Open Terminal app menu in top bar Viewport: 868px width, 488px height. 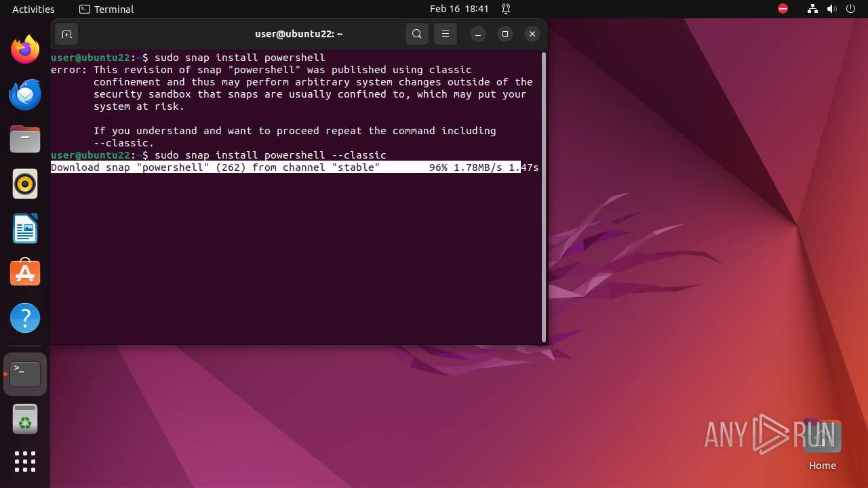pyautogui.click(x=106, y=9)
